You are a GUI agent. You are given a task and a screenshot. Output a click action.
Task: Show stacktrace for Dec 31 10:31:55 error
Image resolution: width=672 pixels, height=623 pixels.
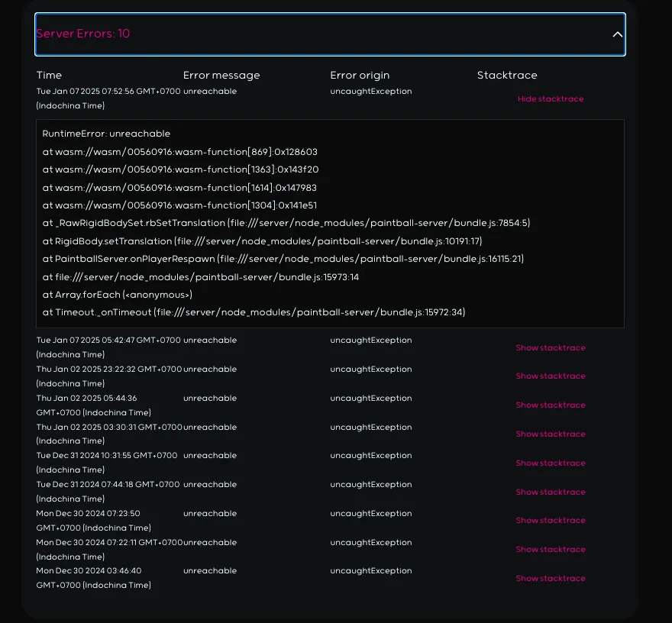click(x=551, y=463)
